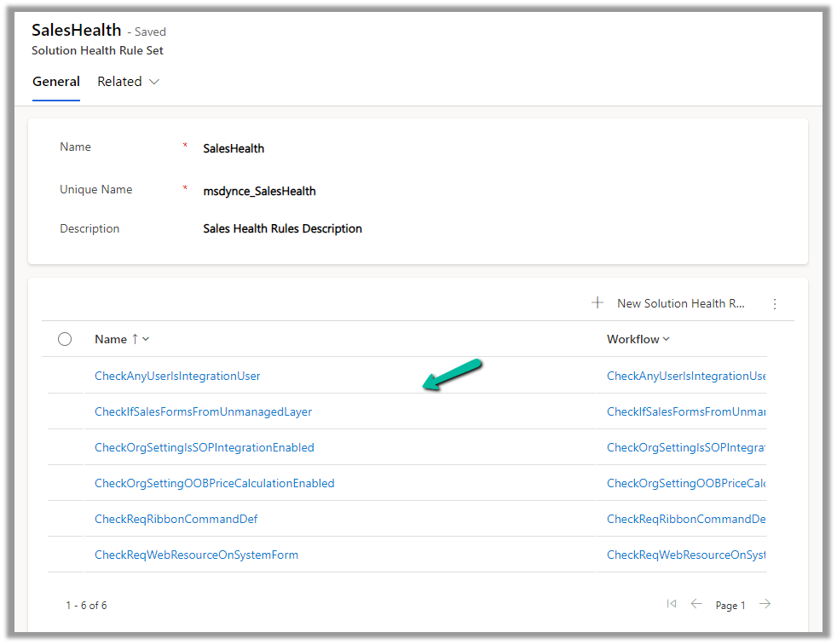Open CheckOrgSettingIsSOPIntegrationEnabled rule
The height and width of the screenshot is (644, 837).
[x=204, y=447]
